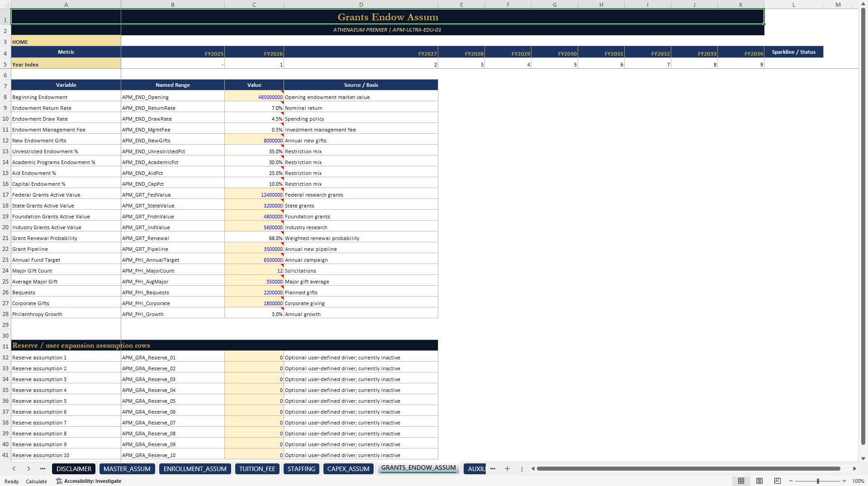This screenshot has width=868, height=486.
Task: Click the Year Index label cell
Action: (66, 64)
